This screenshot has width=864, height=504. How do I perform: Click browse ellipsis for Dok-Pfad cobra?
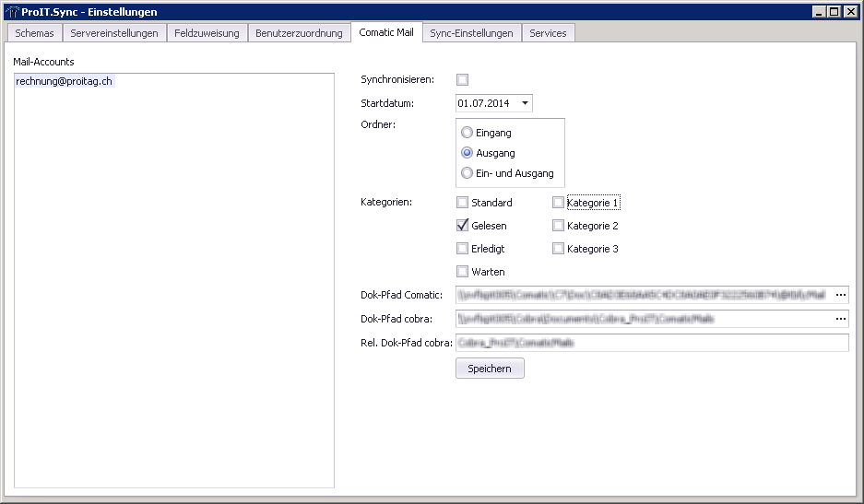click(x=840, y=319)
